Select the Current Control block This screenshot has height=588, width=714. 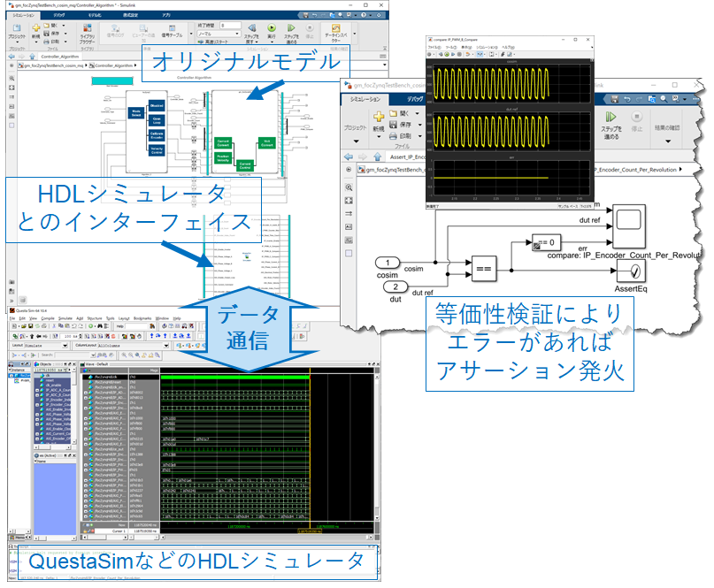pyautogui.click(x=245, y=164)
